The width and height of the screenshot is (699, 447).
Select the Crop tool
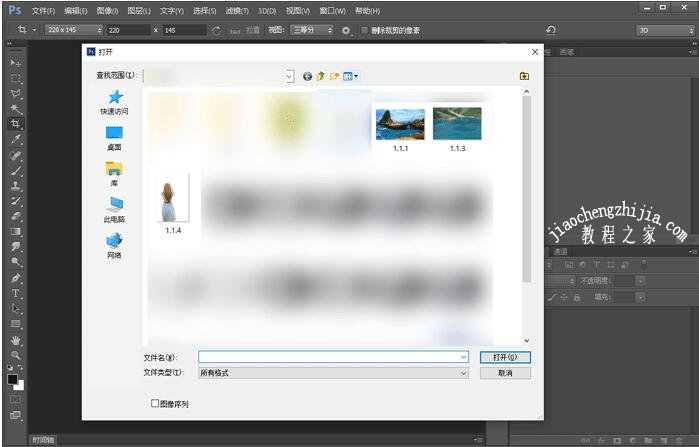[x=15, y=124]
